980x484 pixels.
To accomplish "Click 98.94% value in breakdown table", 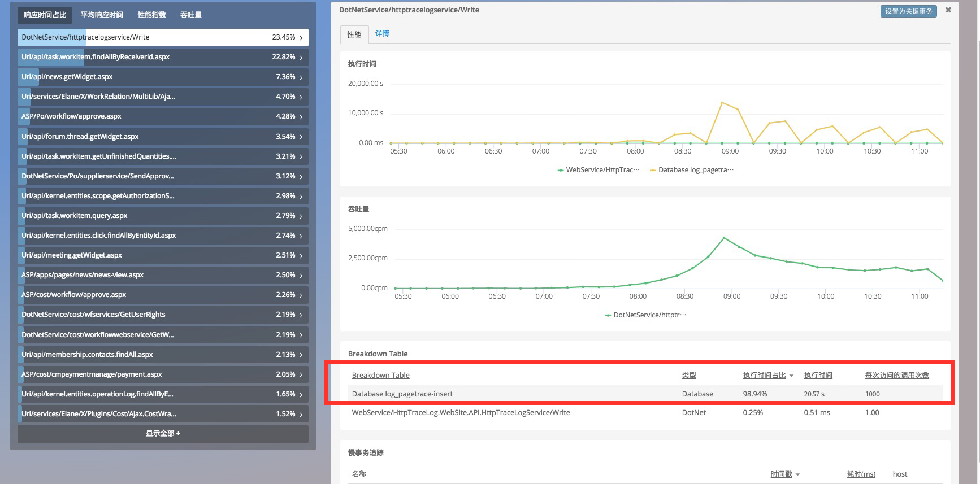I will 754,394.
